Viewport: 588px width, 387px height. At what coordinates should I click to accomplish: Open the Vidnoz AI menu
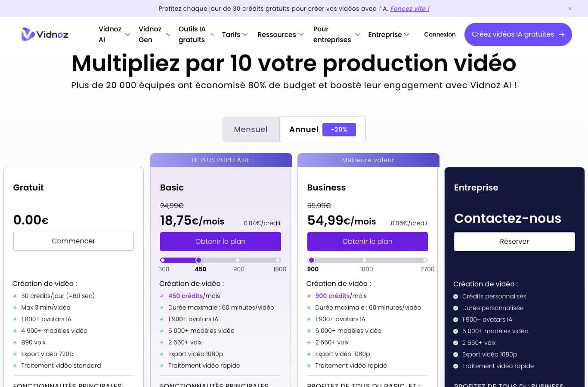coord(110,34)
